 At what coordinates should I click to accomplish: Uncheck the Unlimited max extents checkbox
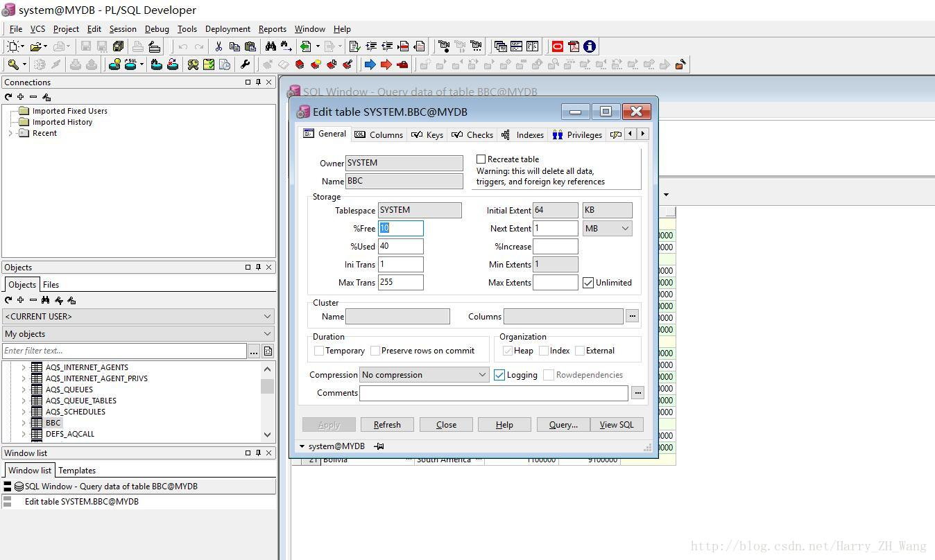(588, 283)
